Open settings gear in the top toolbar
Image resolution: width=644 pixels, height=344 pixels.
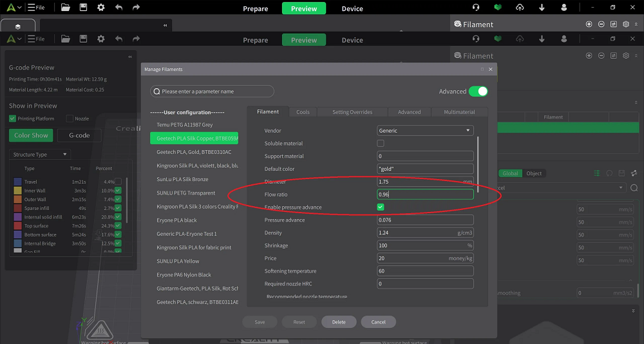[100, 8]
